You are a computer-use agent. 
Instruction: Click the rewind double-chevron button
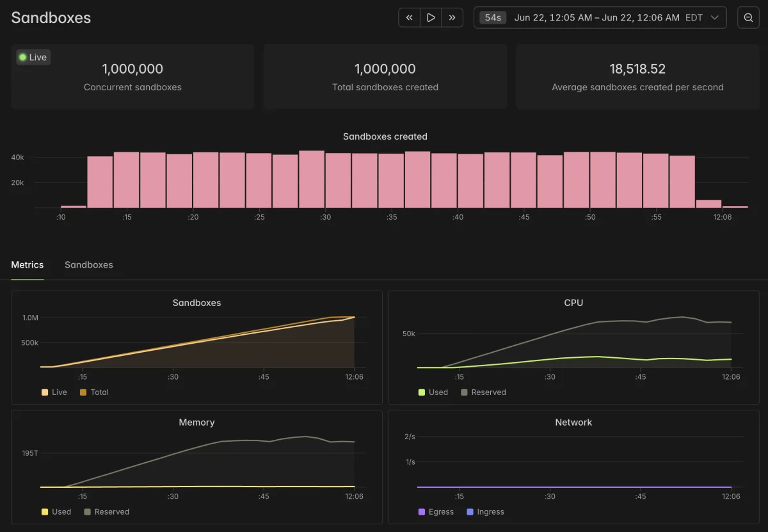410,18
